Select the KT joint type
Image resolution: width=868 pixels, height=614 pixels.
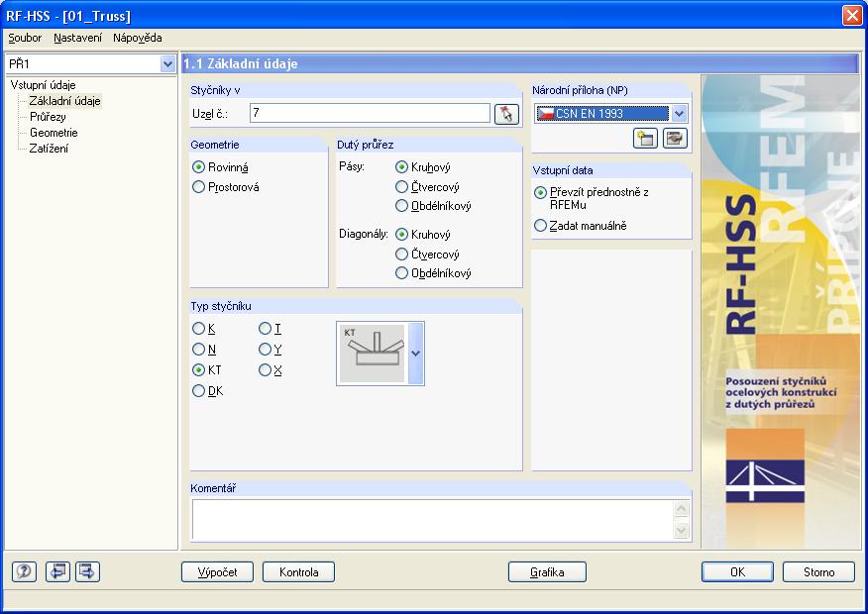point(206,370)
